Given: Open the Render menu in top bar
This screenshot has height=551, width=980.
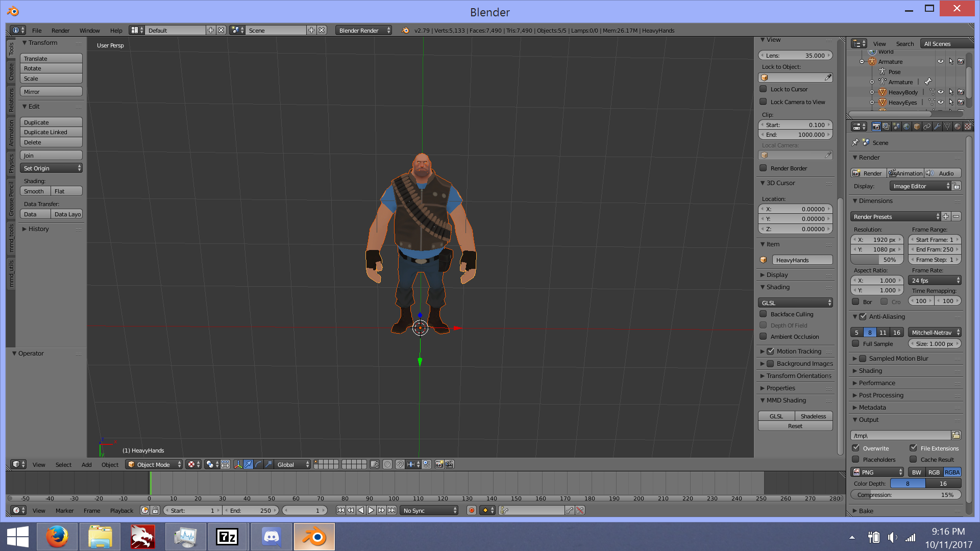Looking at the screenshot, I should (60, 30).
